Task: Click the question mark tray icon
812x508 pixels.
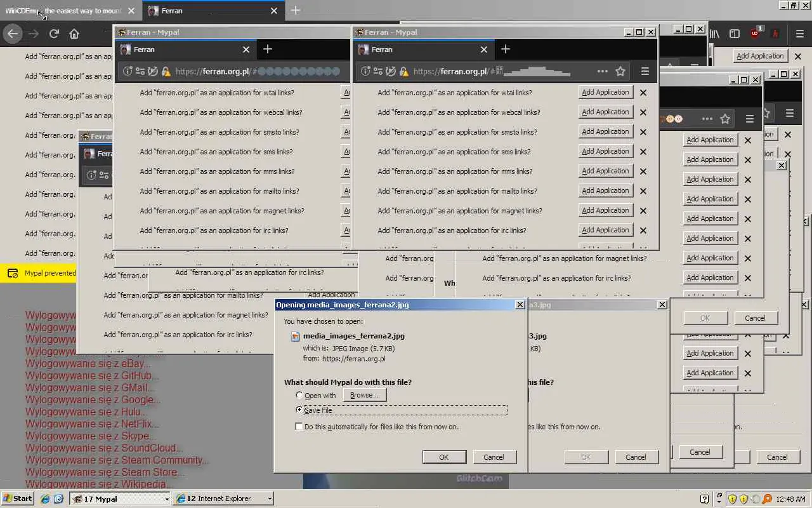Action: 704,499
